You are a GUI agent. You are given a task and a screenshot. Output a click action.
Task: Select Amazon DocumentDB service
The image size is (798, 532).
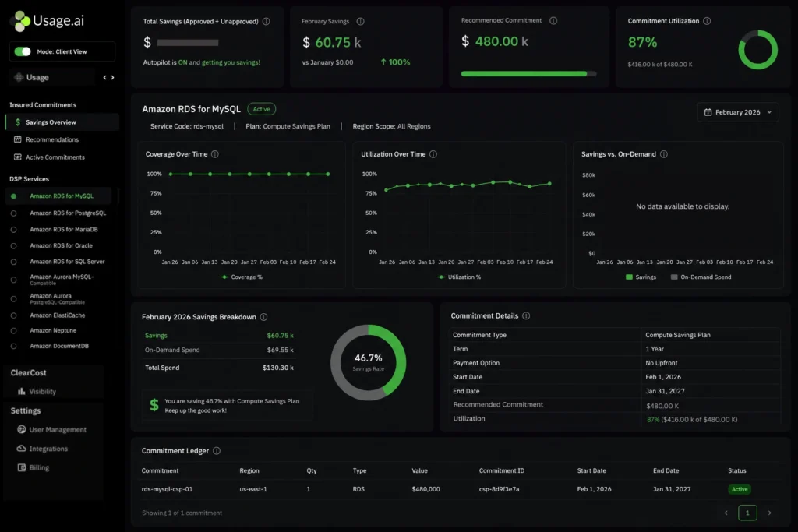[59, 346]
